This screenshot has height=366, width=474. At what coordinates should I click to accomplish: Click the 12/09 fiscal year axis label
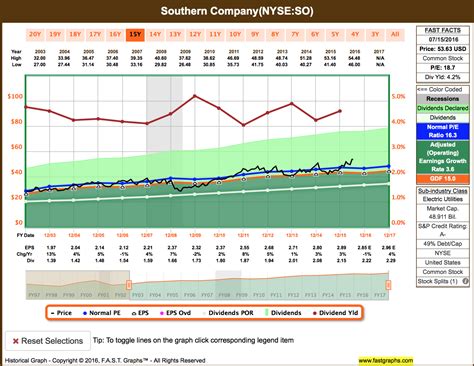click(x=195, y=235)
